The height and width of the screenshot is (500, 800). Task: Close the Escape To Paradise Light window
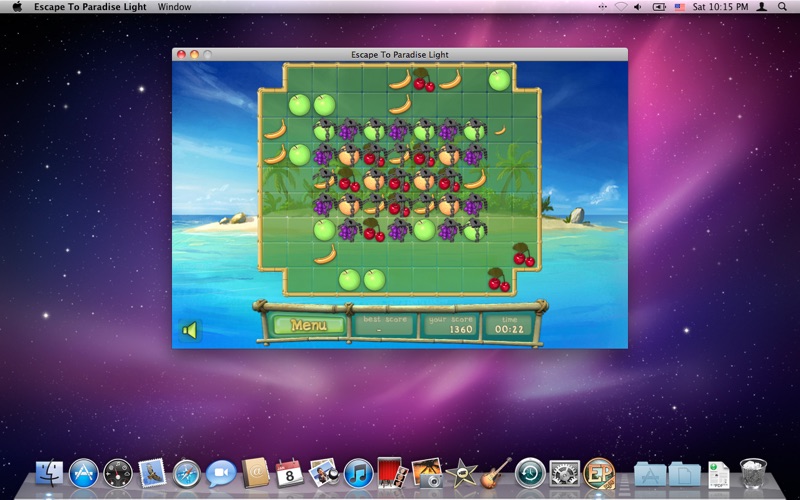pos(181,55)
